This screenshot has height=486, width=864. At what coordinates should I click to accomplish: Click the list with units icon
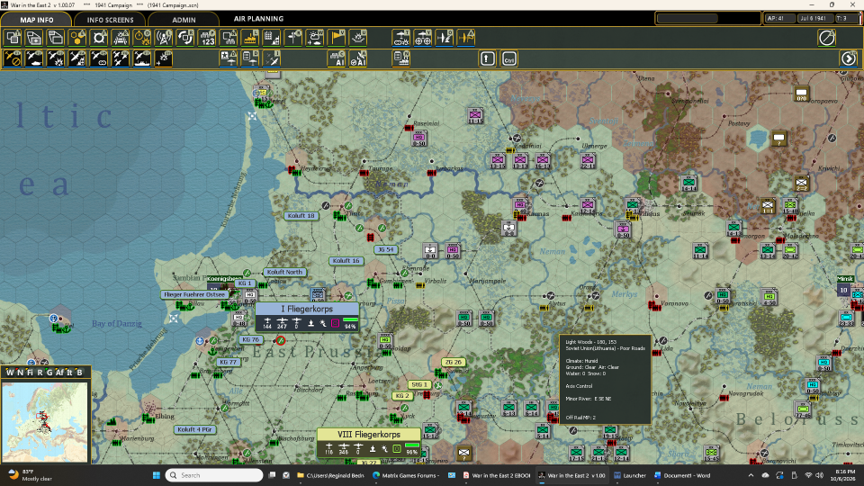coord(401,58)
